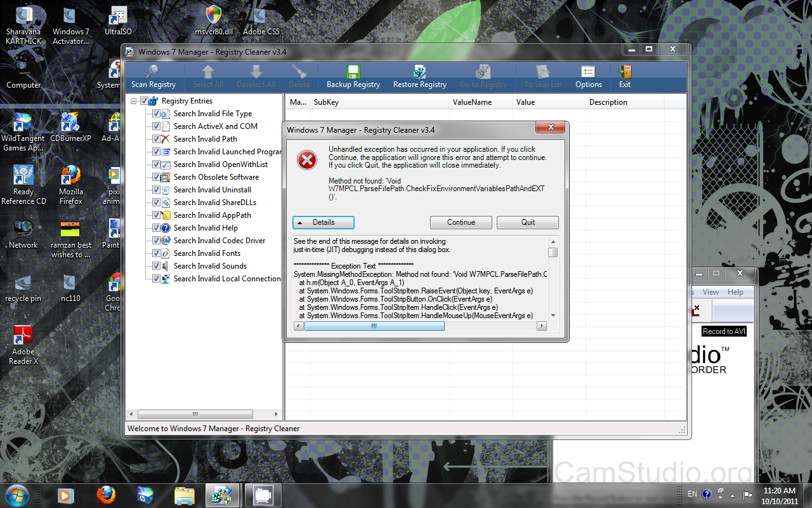The width and height of the screenshot is (812, 508).
Task: Open the Adobe Reader X desktop icon
Action: pos(23,345)
